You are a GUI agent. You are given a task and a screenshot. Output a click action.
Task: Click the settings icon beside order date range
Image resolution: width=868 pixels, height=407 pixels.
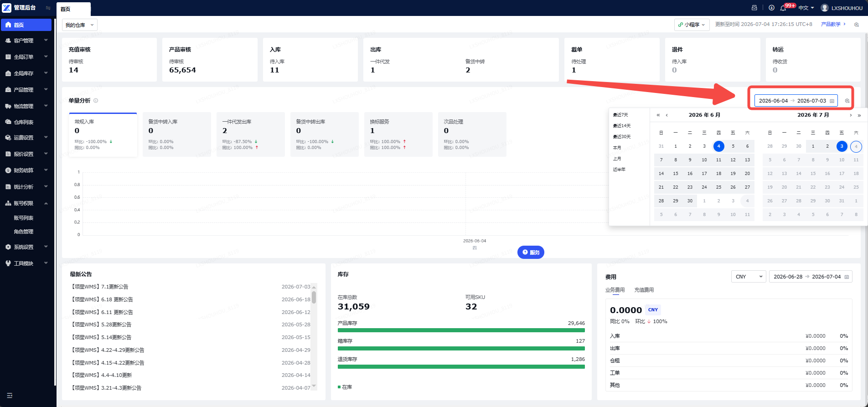847,101
